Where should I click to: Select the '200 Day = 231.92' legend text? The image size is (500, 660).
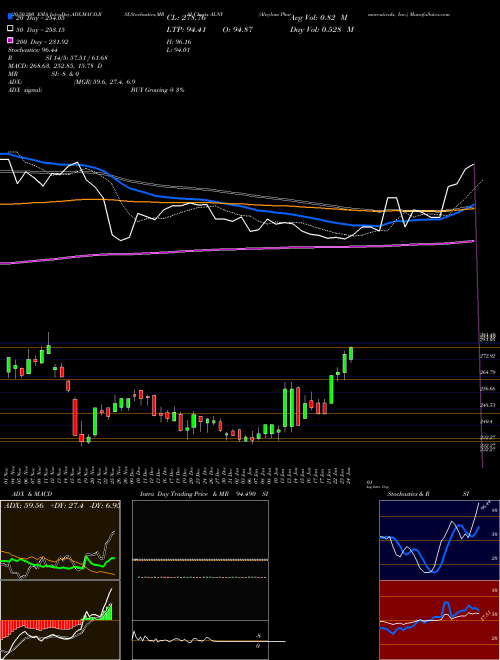42,42
